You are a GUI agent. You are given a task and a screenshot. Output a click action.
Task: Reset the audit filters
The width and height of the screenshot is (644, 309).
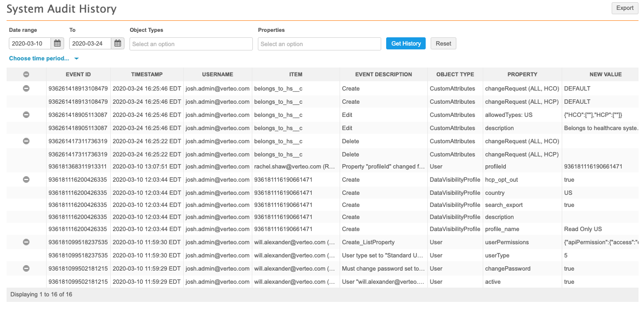[x=443, y=44]
